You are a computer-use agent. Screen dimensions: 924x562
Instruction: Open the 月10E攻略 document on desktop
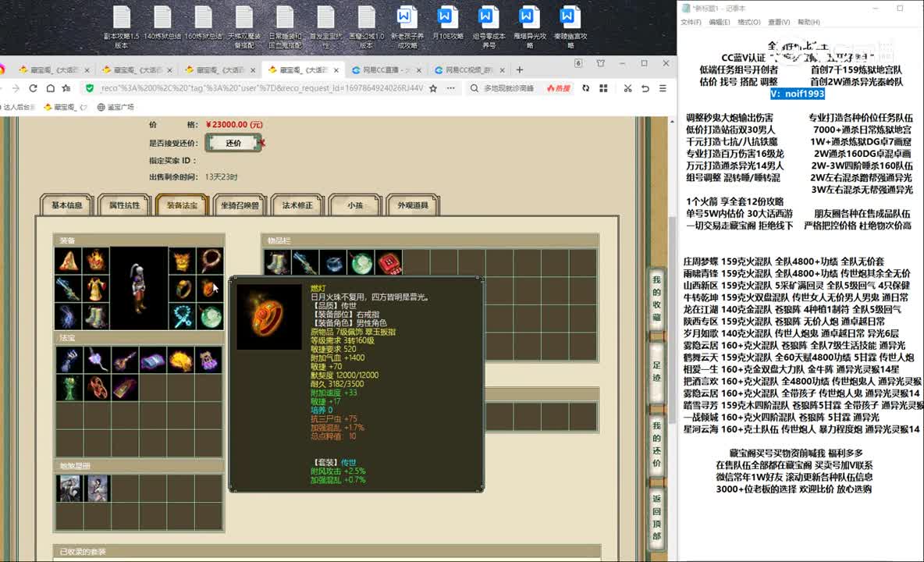coord(446,23)
